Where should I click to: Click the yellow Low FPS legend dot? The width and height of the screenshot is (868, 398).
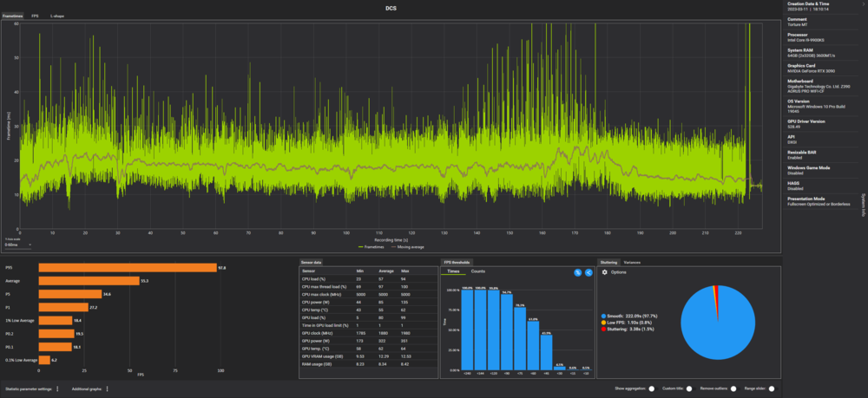point(603,323)
